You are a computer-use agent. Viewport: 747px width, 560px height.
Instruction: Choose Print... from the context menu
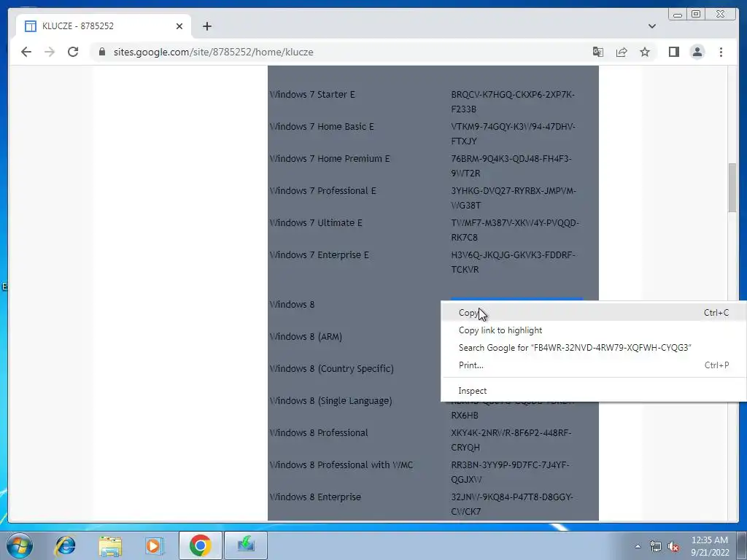(x=594, y=365)
